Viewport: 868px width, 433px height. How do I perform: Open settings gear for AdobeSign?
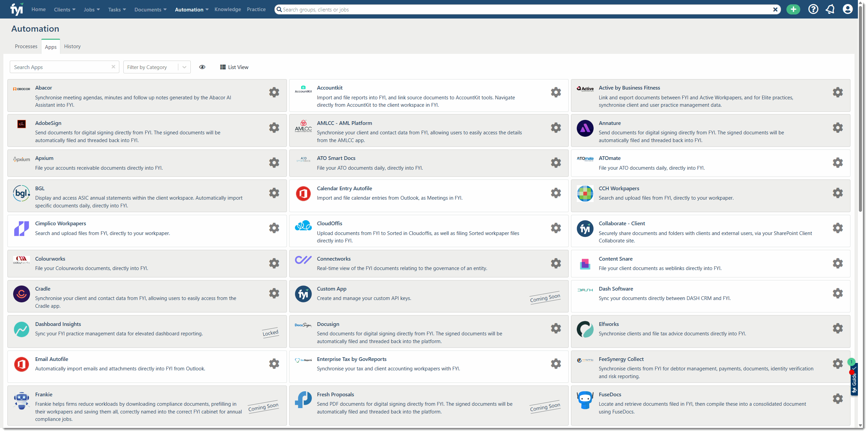(274, 128)
